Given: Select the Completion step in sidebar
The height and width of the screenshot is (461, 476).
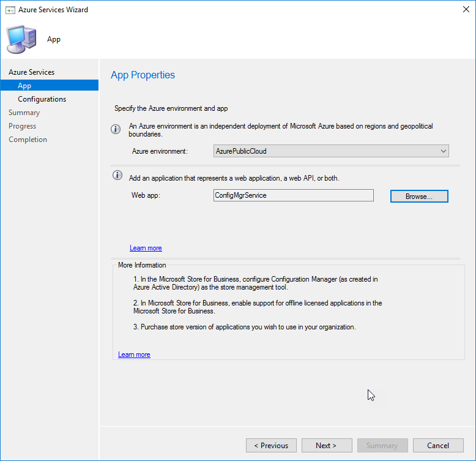Looking at the screenshot, I should 28,140.
